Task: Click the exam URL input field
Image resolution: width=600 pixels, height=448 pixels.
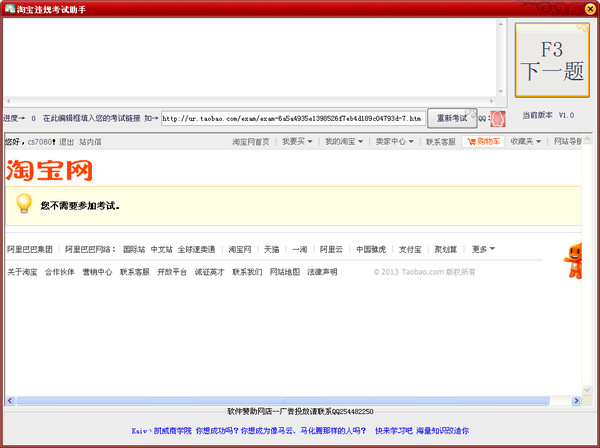Action: pyautogui.click(x=292, y=117)
